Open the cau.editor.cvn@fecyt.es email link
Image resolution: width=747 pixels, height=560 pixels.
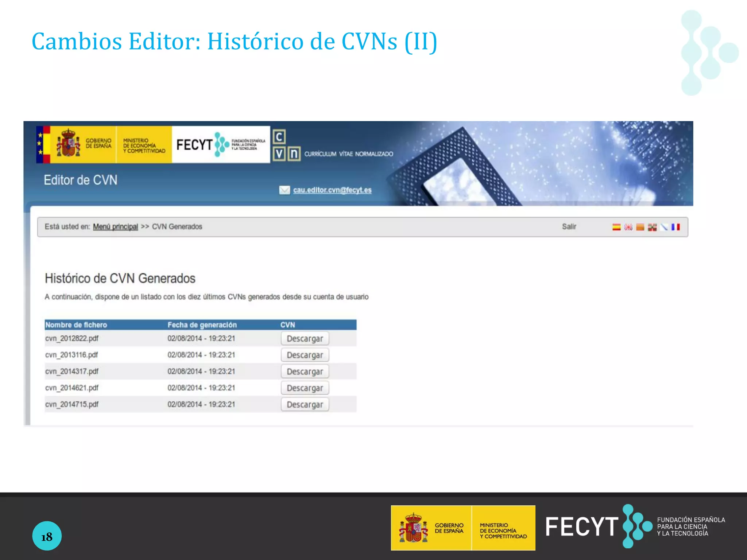click(332, 190)
